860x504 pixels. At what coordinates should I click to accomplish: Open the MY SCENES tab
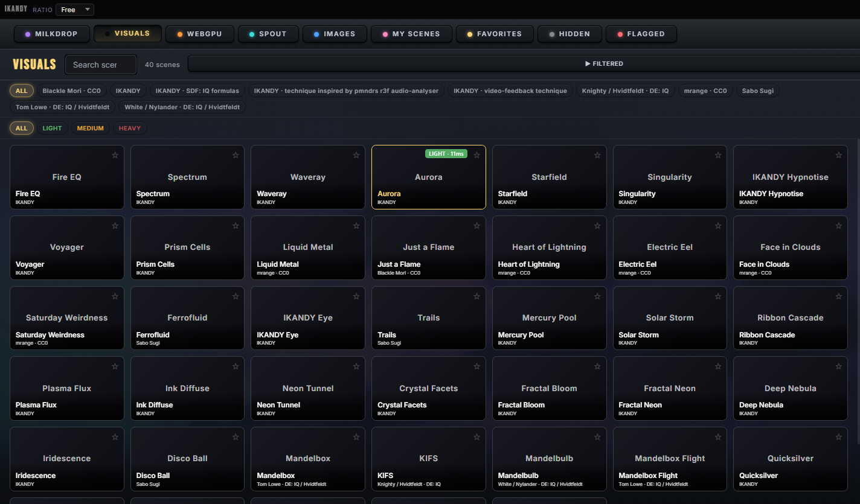pos(411,34)
